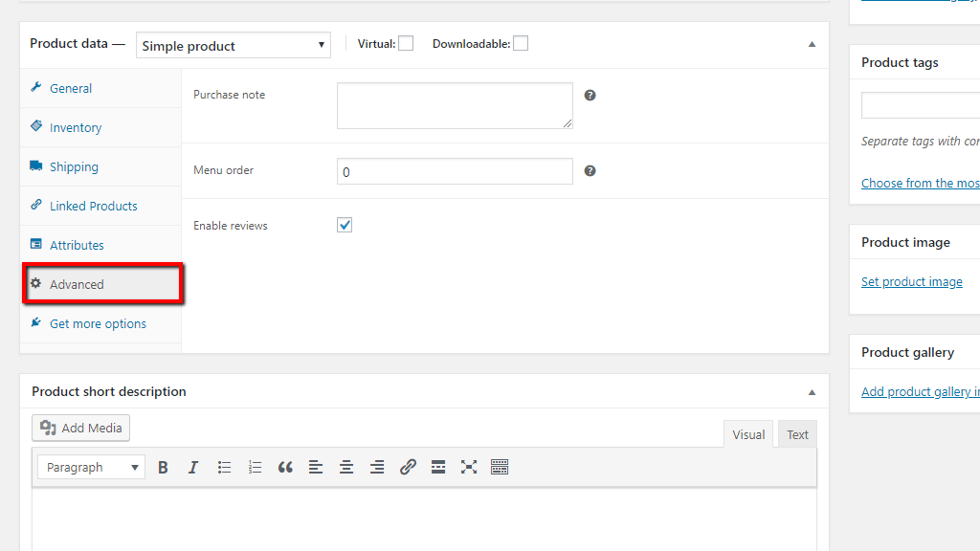Click the Linked Products chain icon

click(x=36, y=205)
